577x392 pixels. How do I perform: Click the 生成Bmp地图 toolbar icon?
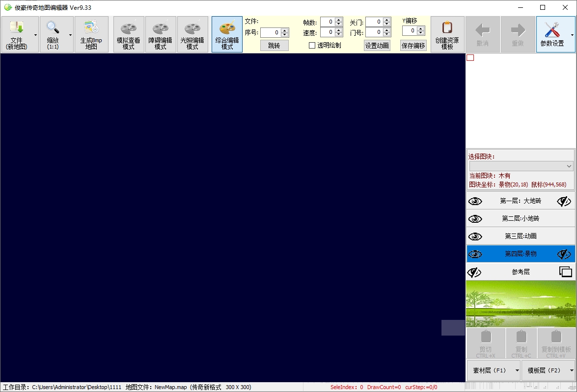click(91, 34)
